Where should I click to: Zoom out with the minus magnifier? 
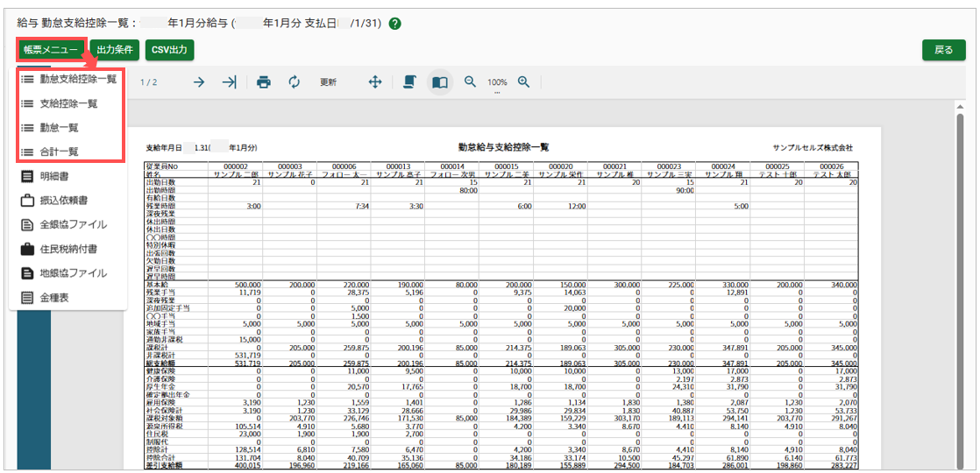point(470,81)
